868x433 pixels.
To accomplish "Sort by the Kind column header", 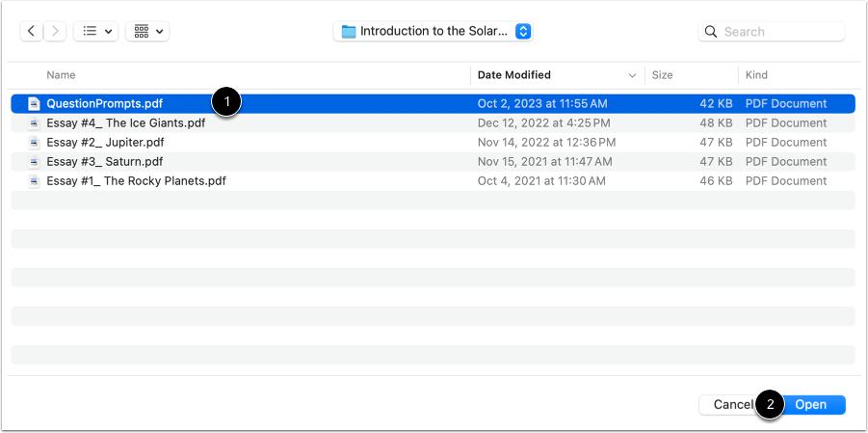I will pyautogui.click(x=756, y=75).
